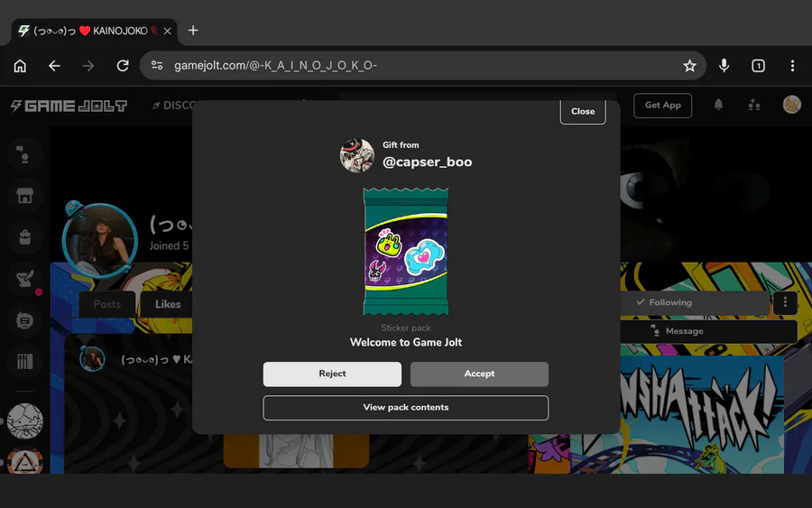Reload the page with the refresh icon
Screen dimensions: 812x508
pos(123,66)
